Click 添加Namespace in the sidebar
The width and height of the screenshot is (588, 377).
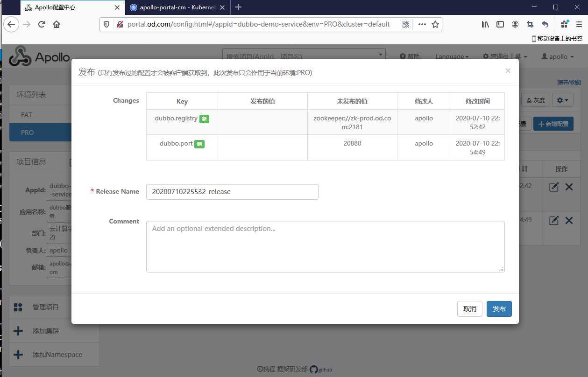(x=54, y=355)
